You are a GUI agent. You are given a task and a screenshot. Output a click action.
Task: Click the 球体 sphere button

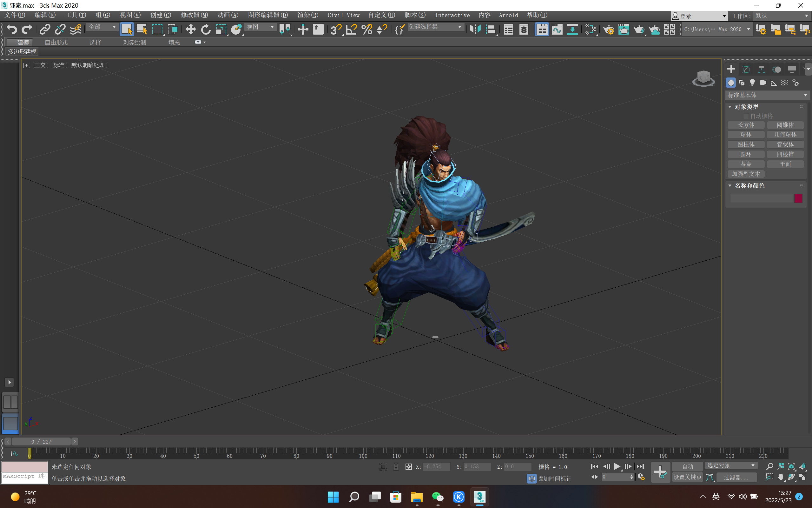[746, 135]
